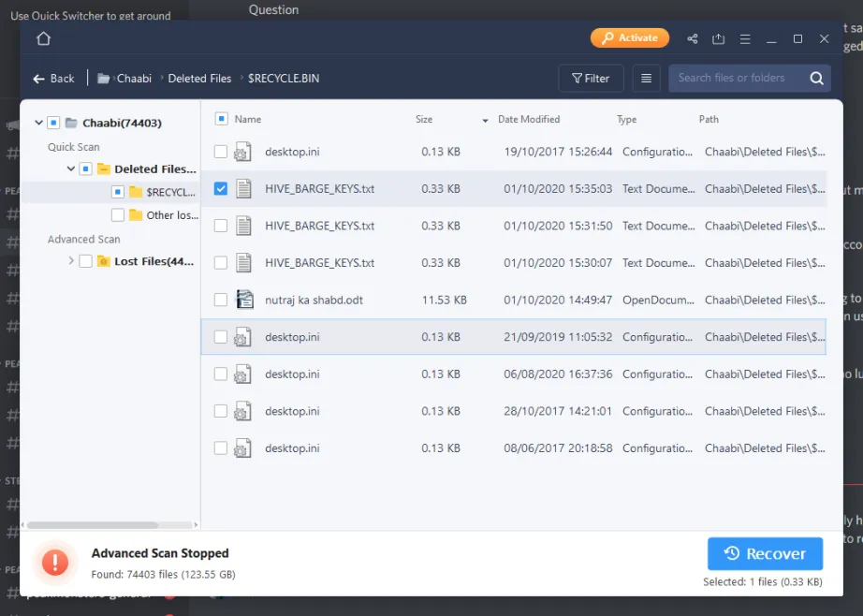Collapse the Chaabi(74403) tree node
863x616 pixels.
tap(38, 123)
